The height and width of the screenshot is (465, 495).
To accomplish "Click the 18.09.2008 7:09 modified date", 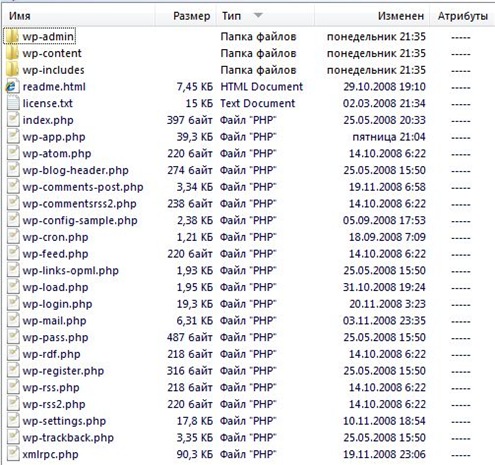I will click(x=387, y=237).
